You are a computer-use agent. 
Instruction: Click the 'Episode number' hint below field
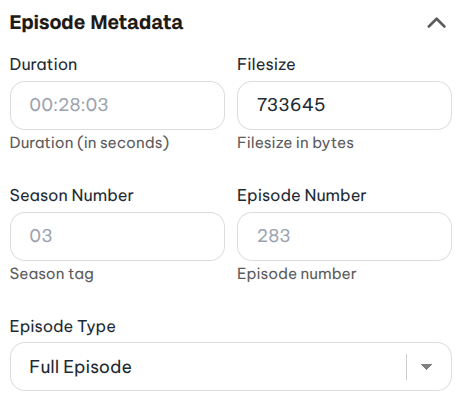tap(297, 274)
